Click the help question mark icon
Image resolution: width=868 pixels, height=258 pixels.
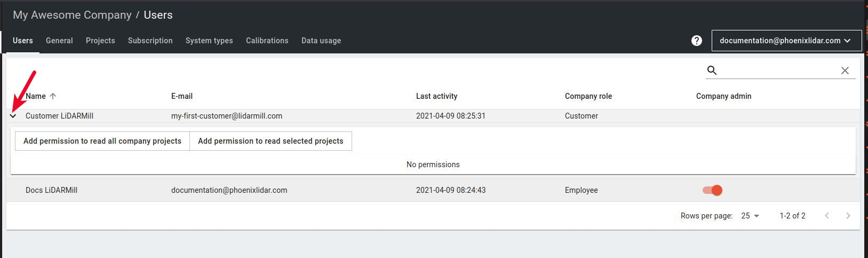click(x=696, y=41)
